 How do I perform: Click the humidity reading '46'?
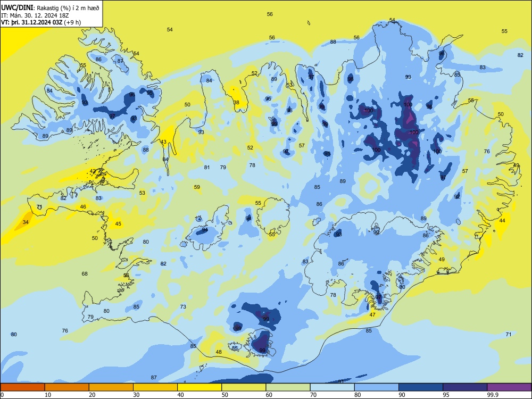pos(83,206)
